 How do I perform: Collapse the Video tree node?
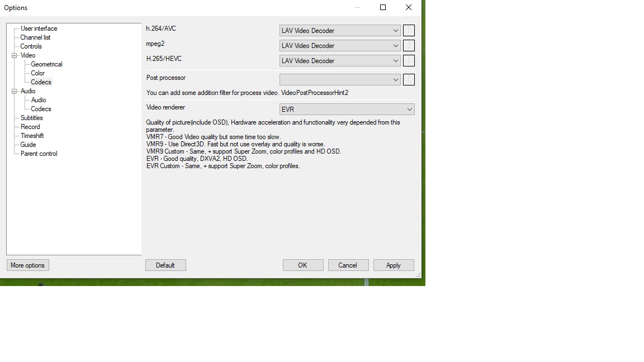pyautogui.click(x=15, y=55)
